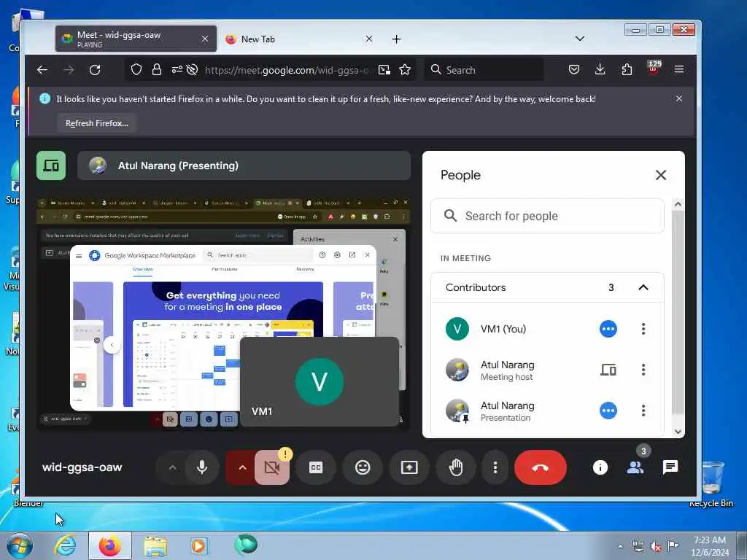747x560 pixels.
Task: Open the tracking protection shield icon
Action: coord(136,70)
